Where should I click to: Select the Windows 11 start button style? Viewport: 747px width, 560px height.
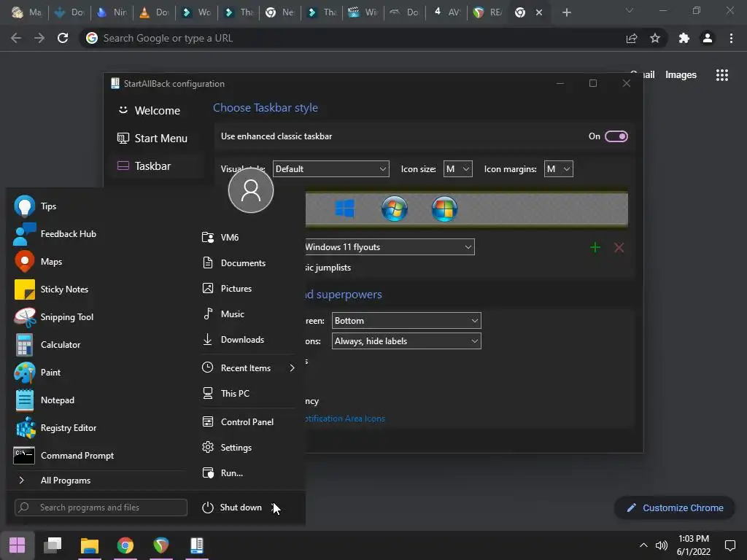click(x=344, y=209)
